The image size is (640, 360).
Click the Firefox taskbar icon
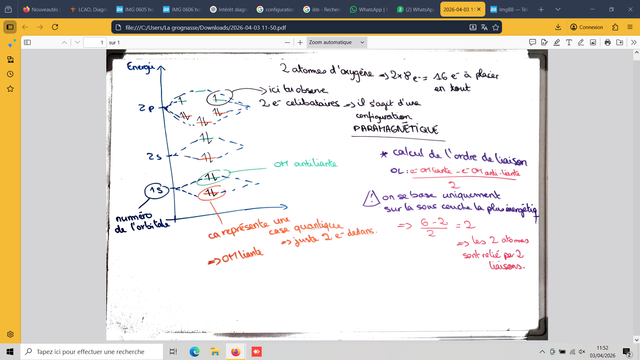click(x=236, y=351)
